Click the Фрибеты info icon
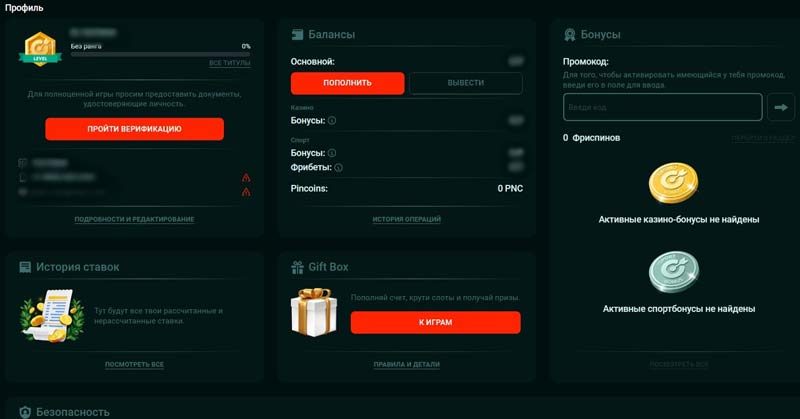This screenshot has height=419, width=800. (x=340, y=168)
